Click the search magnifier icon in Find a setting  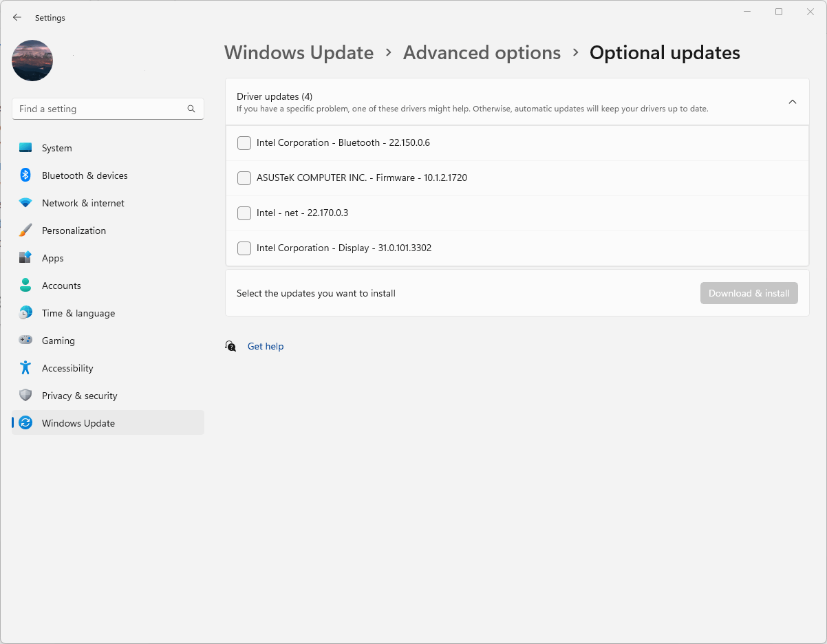click(191, 109)
